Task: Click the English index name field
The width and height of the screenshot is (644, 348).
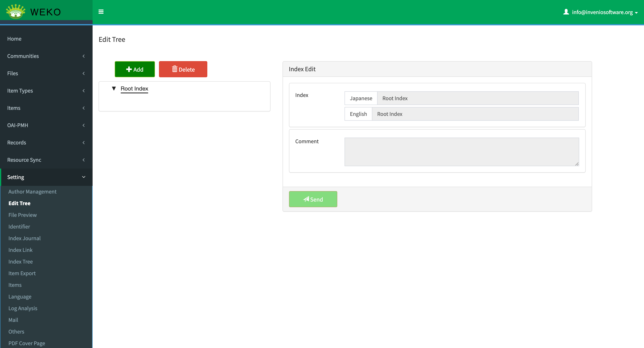Action: [x=475, y=114]
